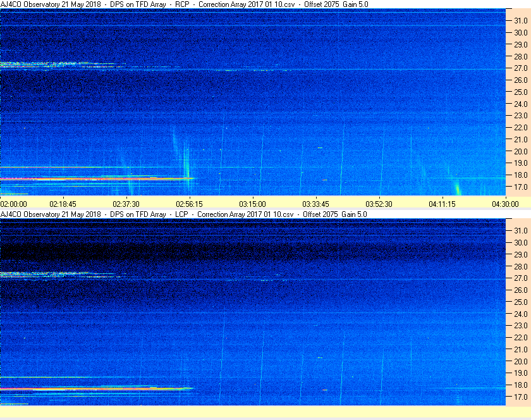531x420 pixels.
Task: Click 'Correction Array 2017 01 10.csv' in RCP title
Action: point(247,4)
